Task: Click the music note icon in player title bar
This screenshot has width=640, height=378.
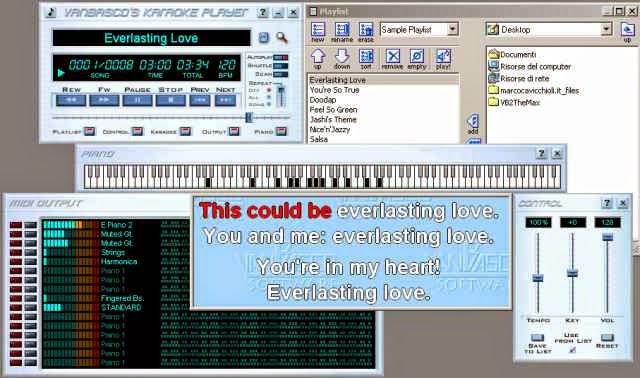Action: coord(51,12)
